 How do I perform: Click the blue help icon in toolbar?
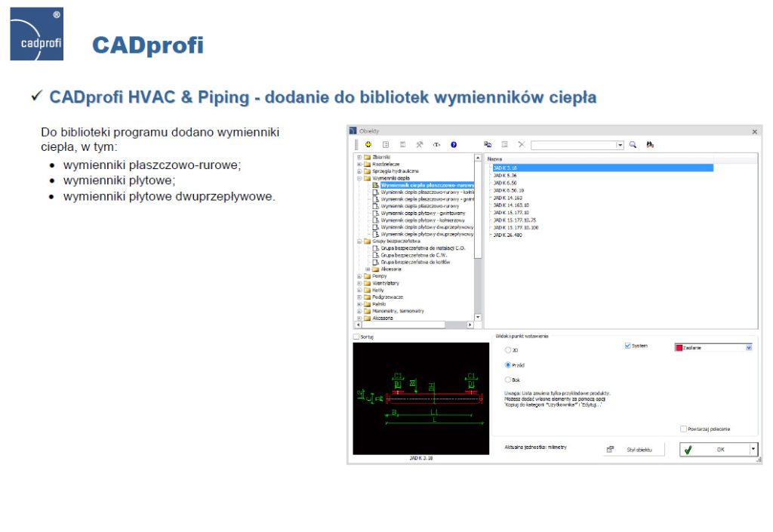(x=453, y=143)
